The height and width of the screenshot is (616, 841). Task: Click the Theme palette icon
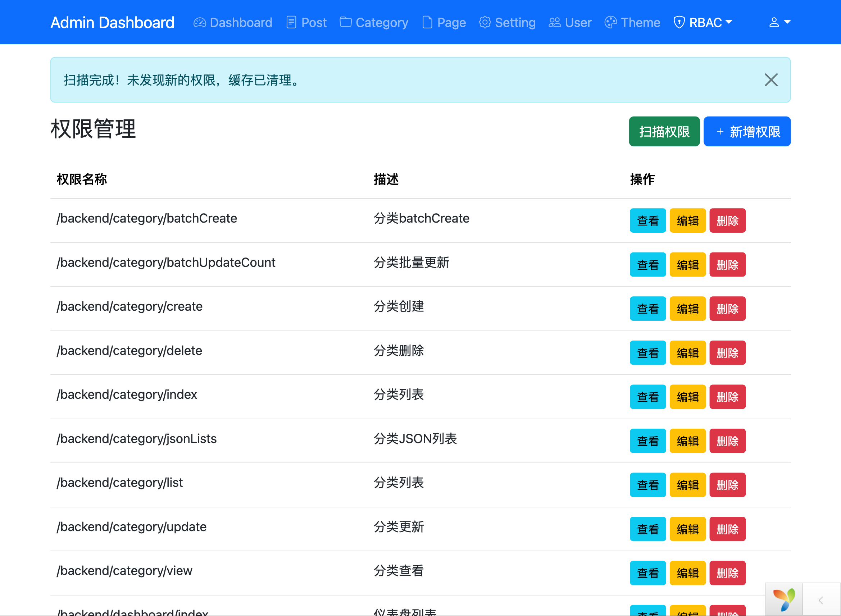coord(610,22)
